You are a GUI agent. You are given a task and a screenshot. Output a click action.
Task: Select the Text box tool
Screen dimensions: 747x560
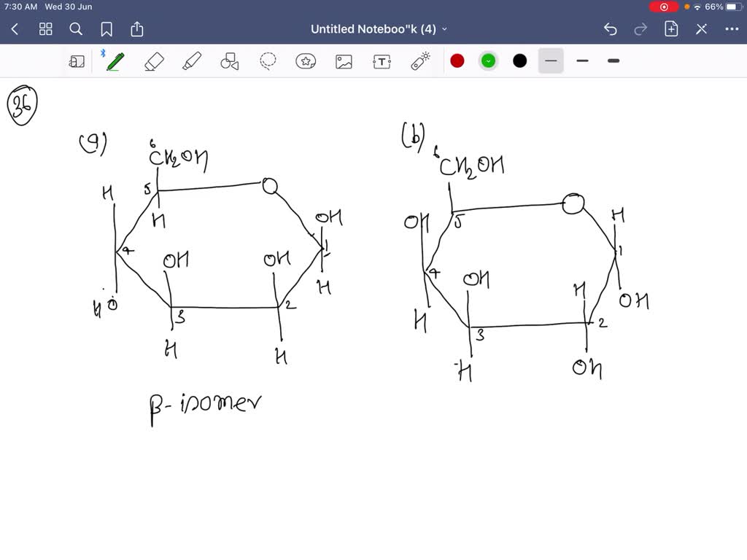(381, 61)
